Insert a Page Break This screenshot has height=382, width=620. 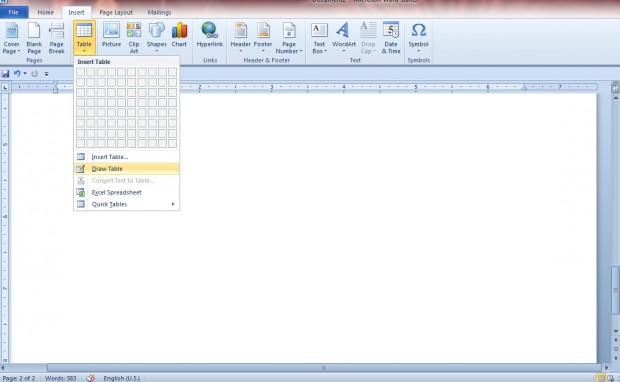pos(57,38)
